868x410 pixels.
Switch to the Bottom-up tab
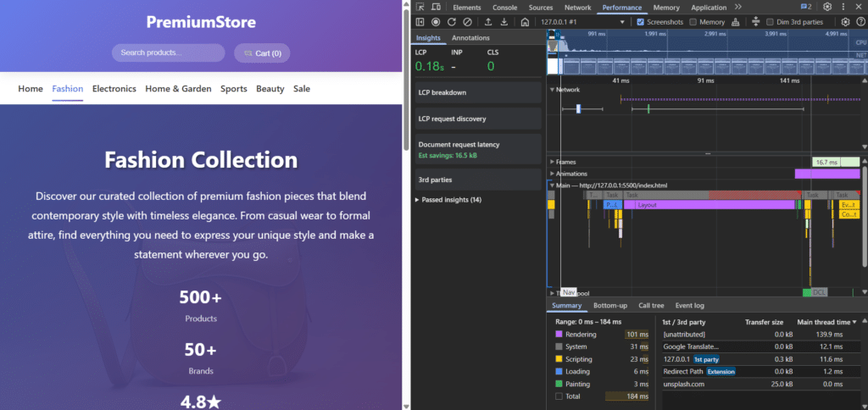coord(609,305)
